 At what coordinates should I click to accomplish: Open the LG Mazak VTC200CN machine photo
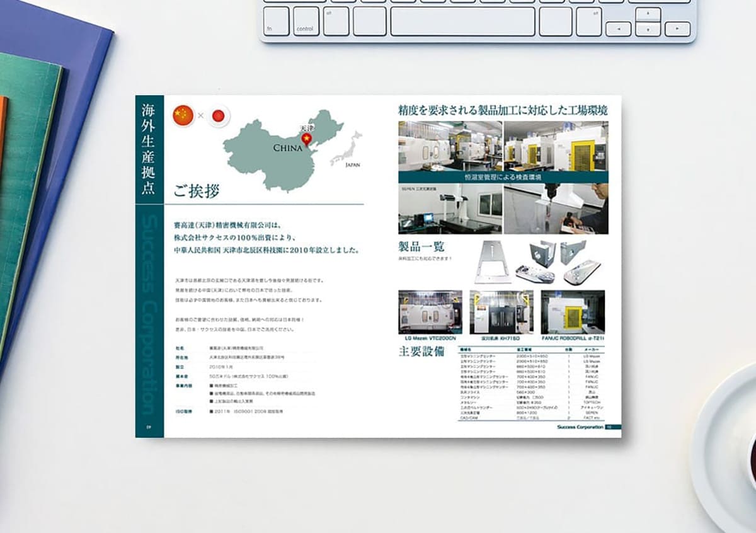point(430,312)
